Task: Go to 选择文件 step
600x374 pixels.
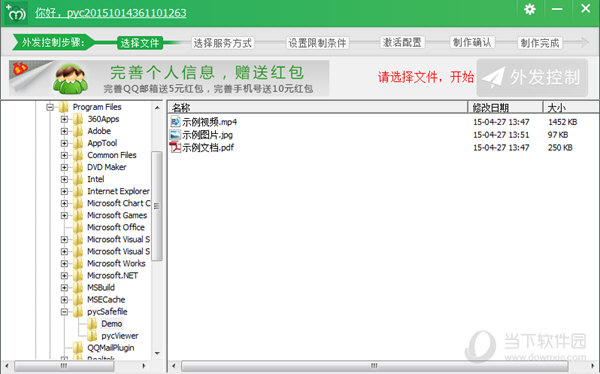Action: pyautogui.click(x=140, y=43)
